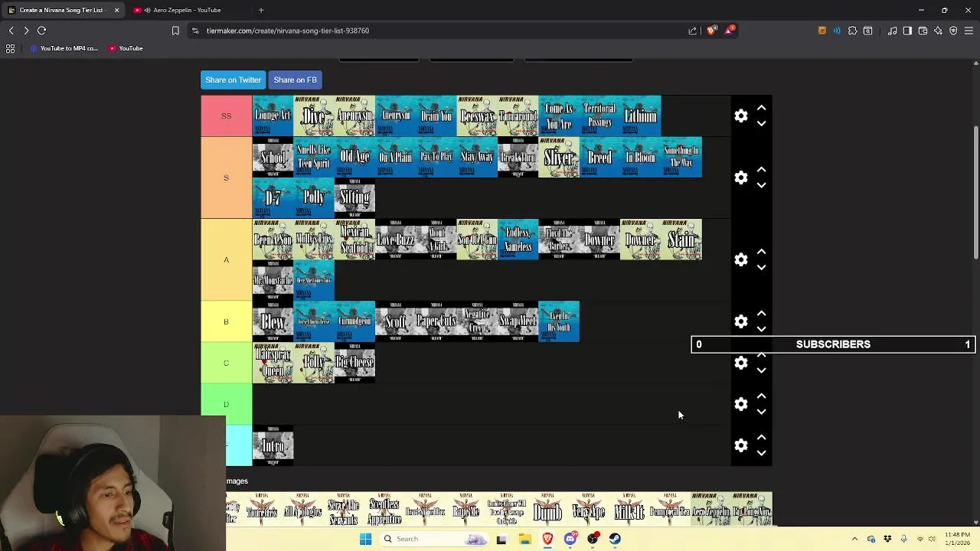Image resolution: width=980 pixels, height=551 pixels.
Task: Pick the Dumb tile in image pool
Action: pos(547,510)
